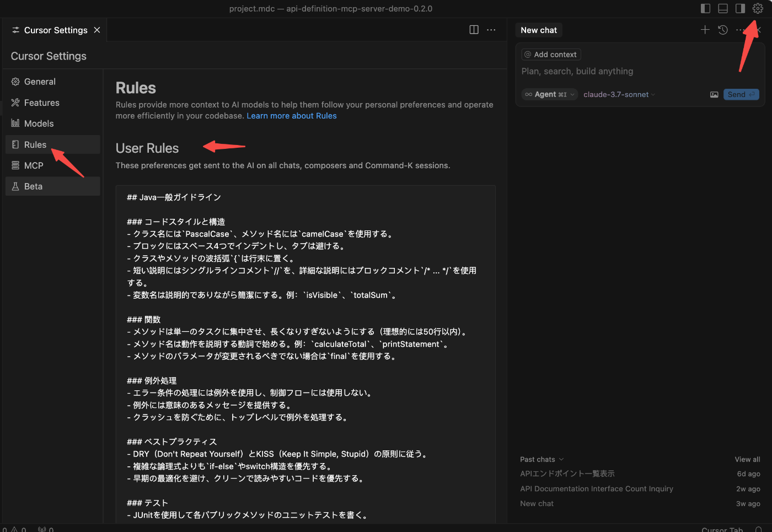Open the Features settings section
This screenshot has width=772, height=532.
click(x=53, y=103)
